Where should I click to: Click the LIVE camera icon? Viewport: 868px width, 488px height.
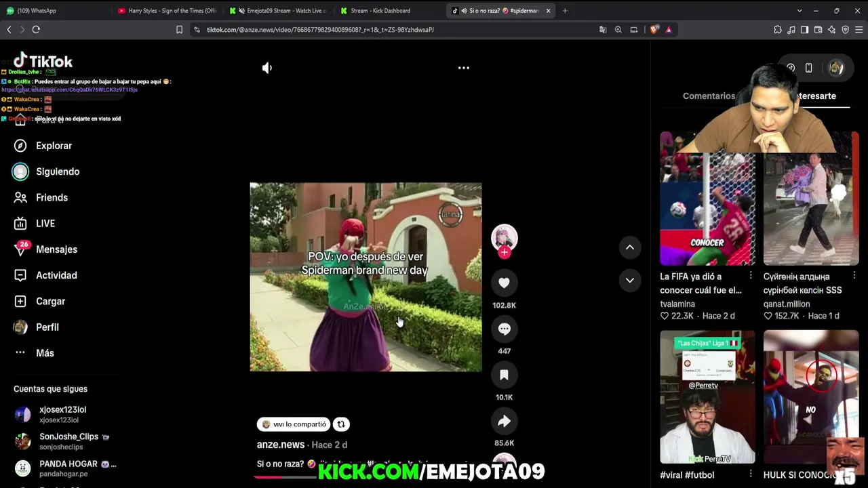pyautogui.click(x=20, y=223)
